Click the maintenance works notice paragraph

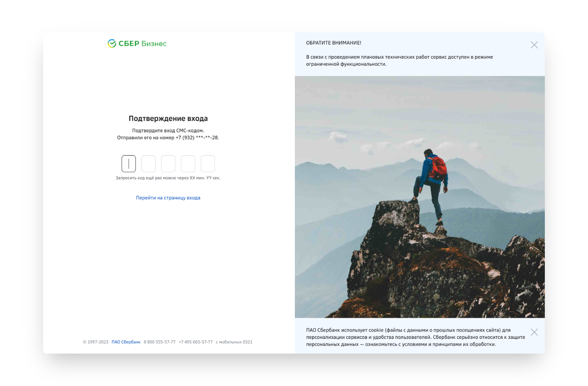(x=399, y=61)
